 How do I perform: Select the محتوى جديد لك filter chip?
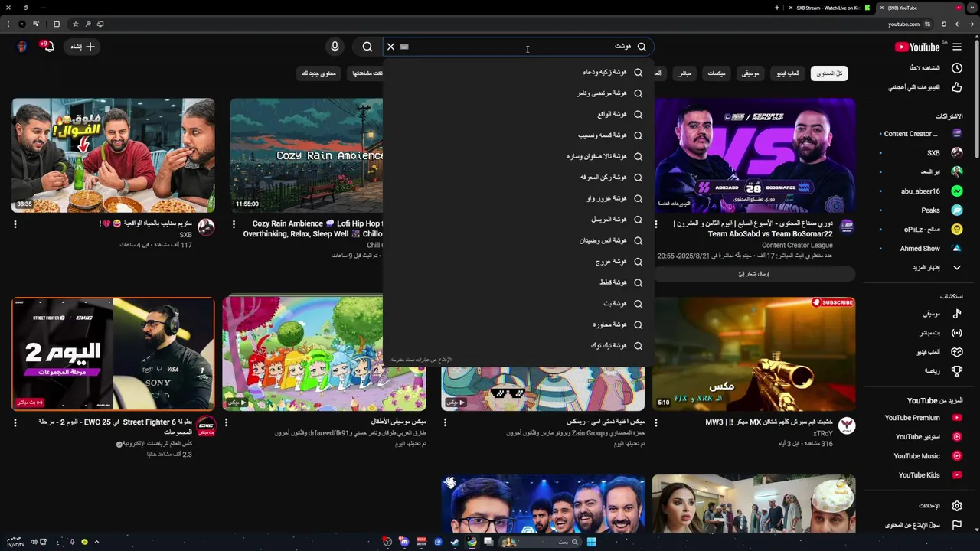318,73
